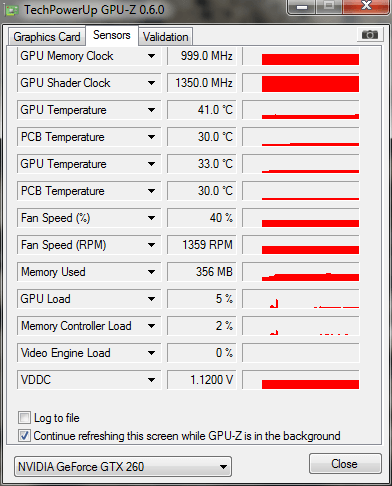
Task: Click the GPU-Z title bar app icon
Action: click(x=12, y=11)
